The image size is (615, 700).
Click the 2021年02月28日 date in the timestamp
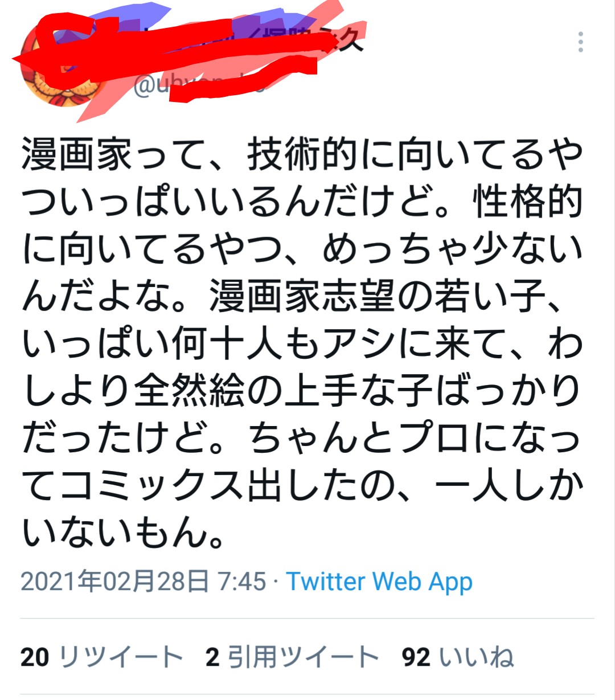[114, 582]
